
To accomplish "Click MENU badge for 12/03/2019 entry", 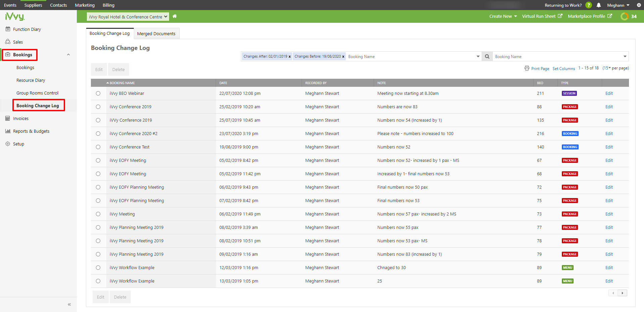I will [x=568, y=268].
